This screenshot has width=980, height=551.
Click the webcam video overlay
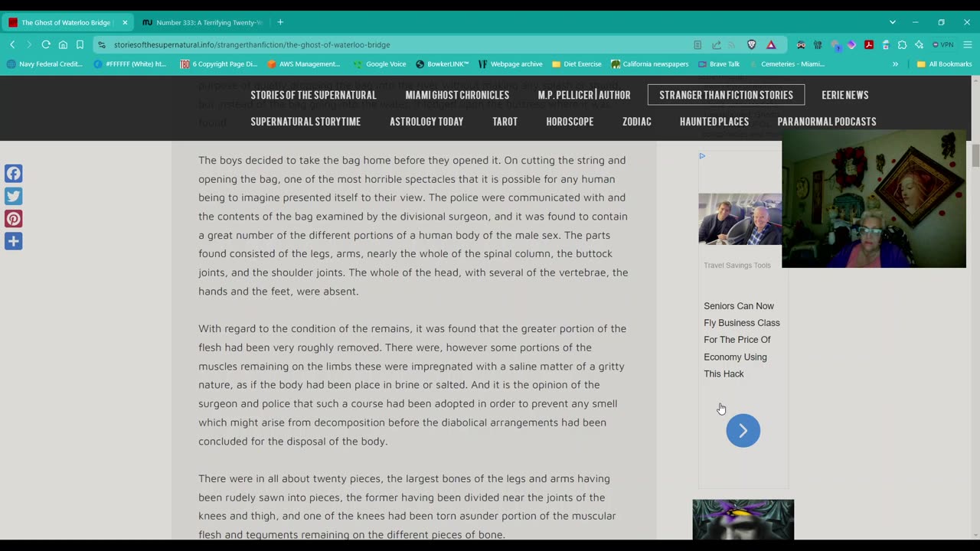874,199
